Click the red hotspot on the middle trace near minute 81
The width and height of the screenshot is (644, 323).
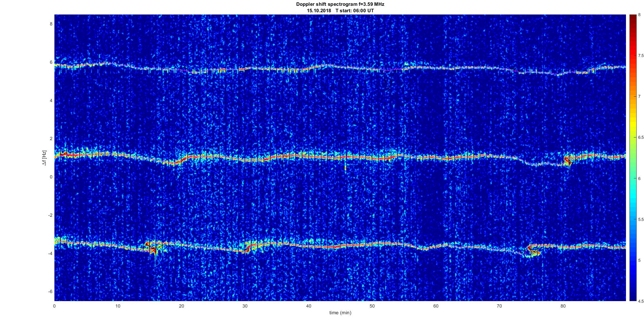[x=568, y=161]
